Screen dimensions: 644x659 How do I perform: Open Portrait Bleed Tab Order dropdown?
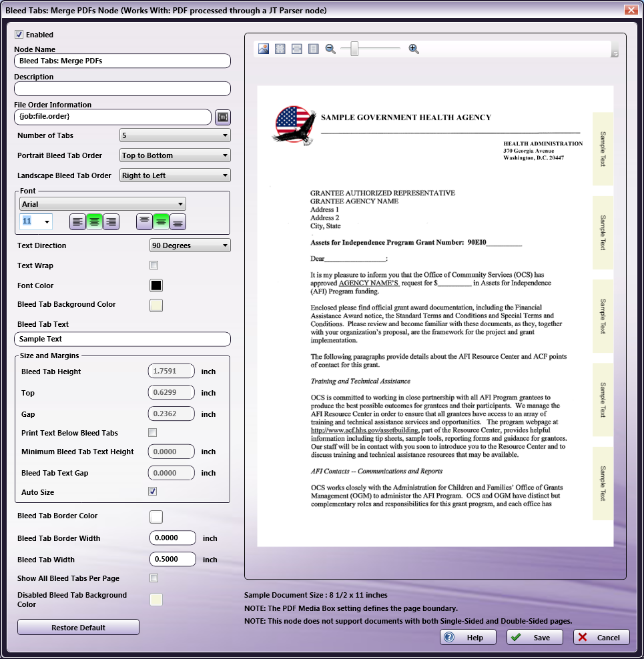click(x=175, y=155)
